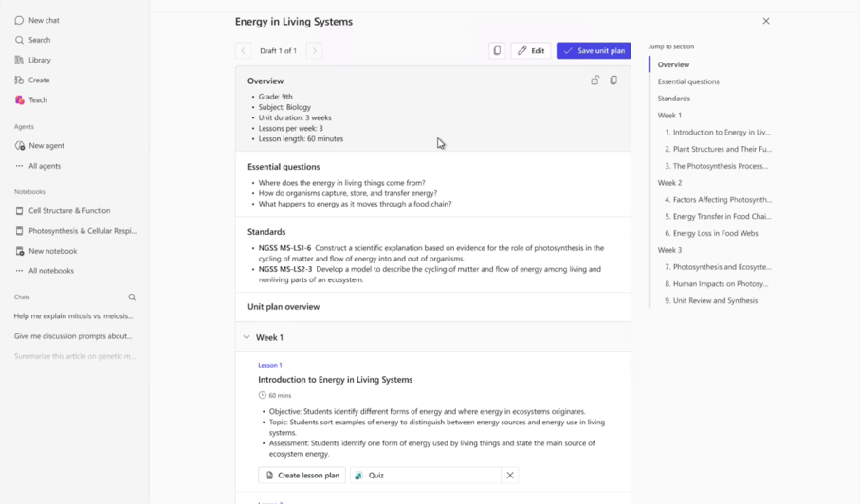Screen dimensions: 860x504
Task: Click the '60 mins' duration label
Action: pos(275,396)
